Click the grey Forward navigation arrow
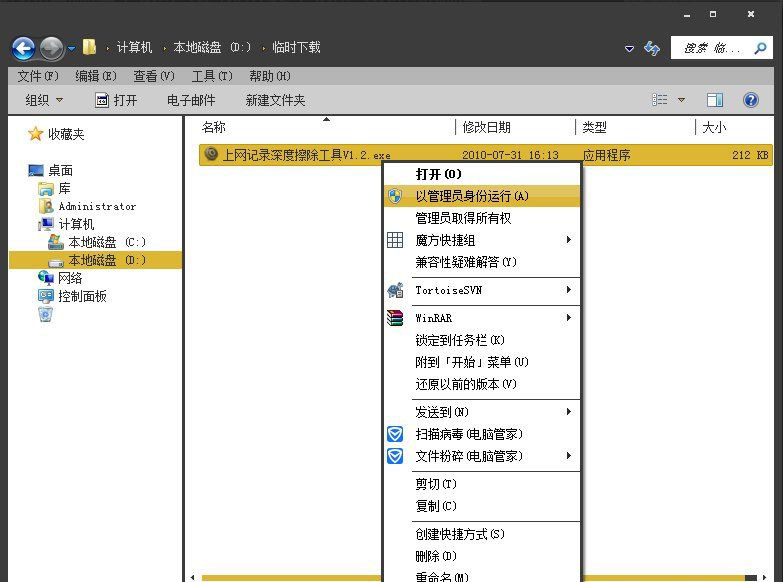Viewport: 783px width, 582px height. pos(51,48)
